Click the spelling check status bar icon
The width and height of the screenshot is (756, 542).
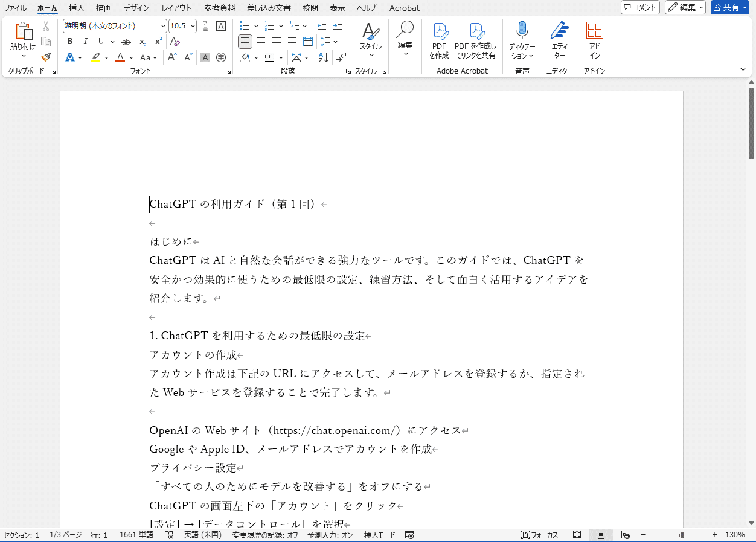point(169,535)
